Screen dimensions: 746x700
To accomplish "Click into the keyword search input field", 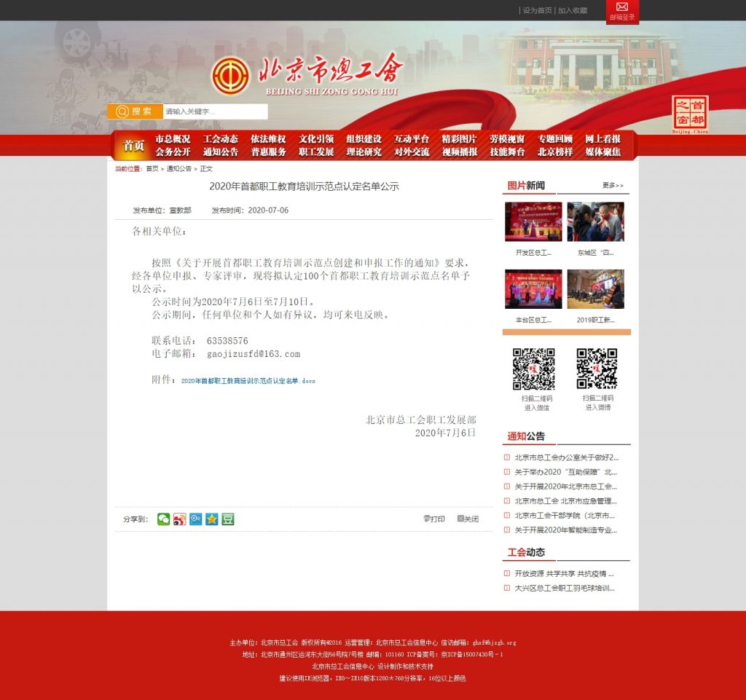I will 215,111.
